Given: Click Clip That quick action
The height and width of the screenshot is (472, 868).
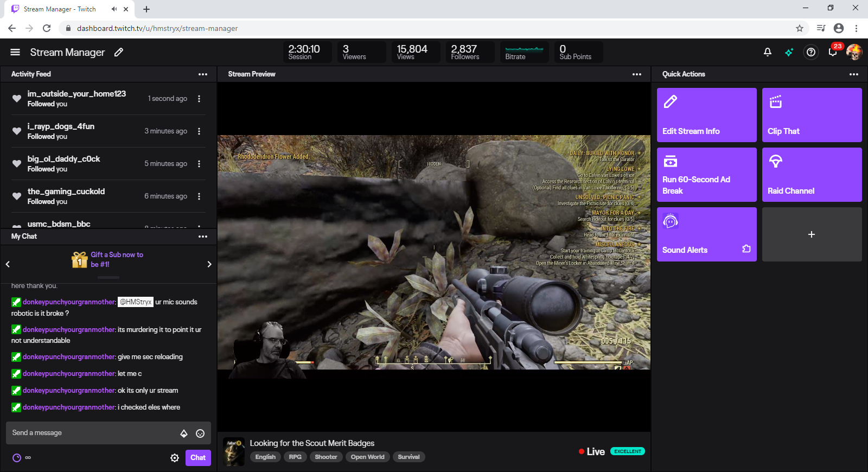Looking at the screenshot, I should (x=812, y=115).
